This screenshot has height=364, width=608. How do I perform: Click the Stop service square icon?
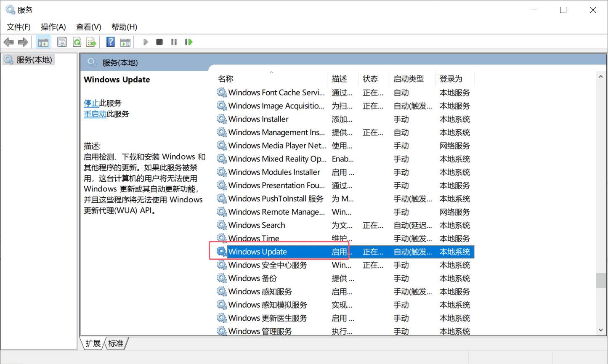159,42
